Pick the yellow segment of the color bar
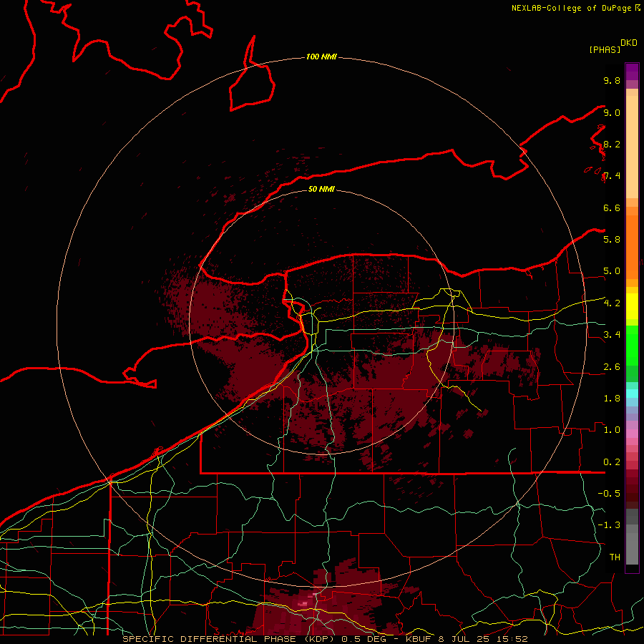Viewport: 644px width, 644px height. point(632,306)
